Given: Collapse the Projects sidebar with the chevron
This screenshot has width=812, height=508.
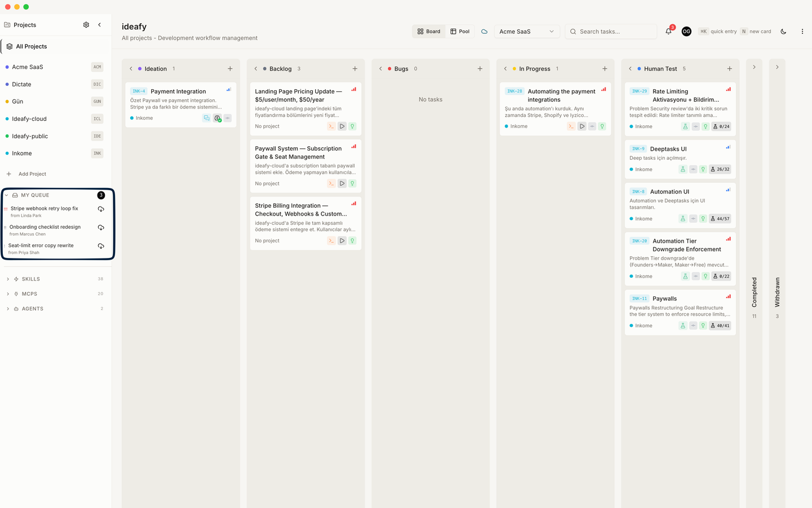Looking at the screenshot, I should tap(100, 25).
